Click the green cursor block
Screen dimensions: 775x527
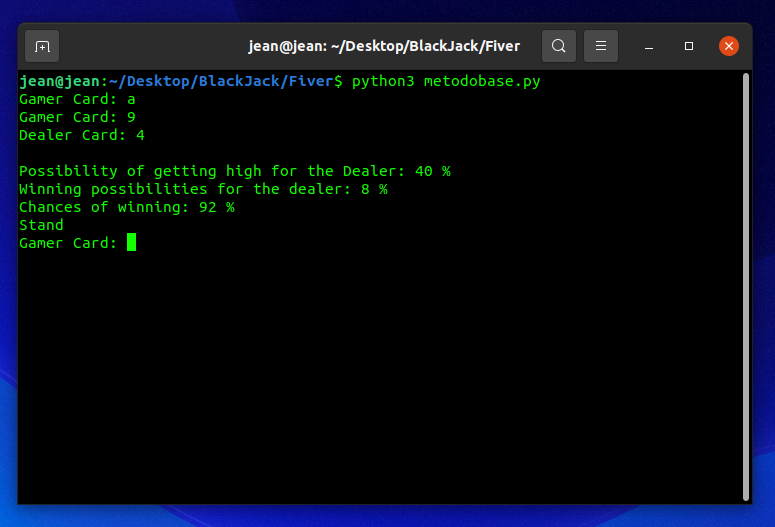(x=131, y=243)
